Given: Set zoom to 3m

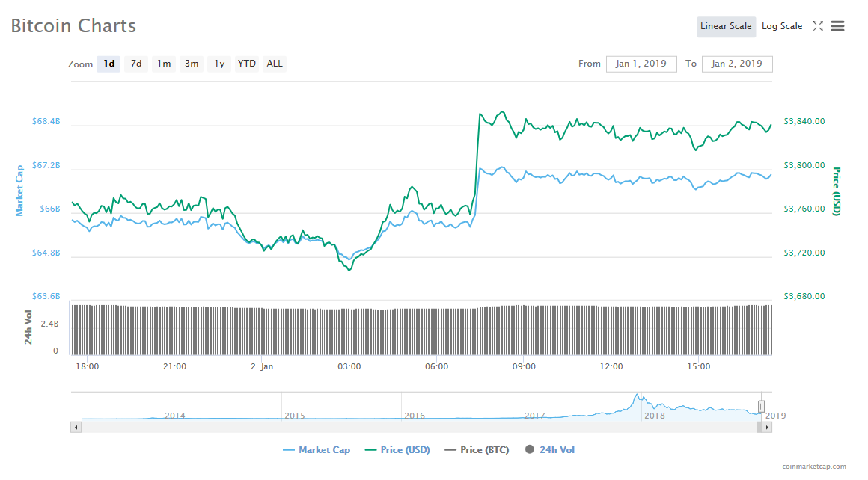Looking at the screenshot, I should pos(192,64).
